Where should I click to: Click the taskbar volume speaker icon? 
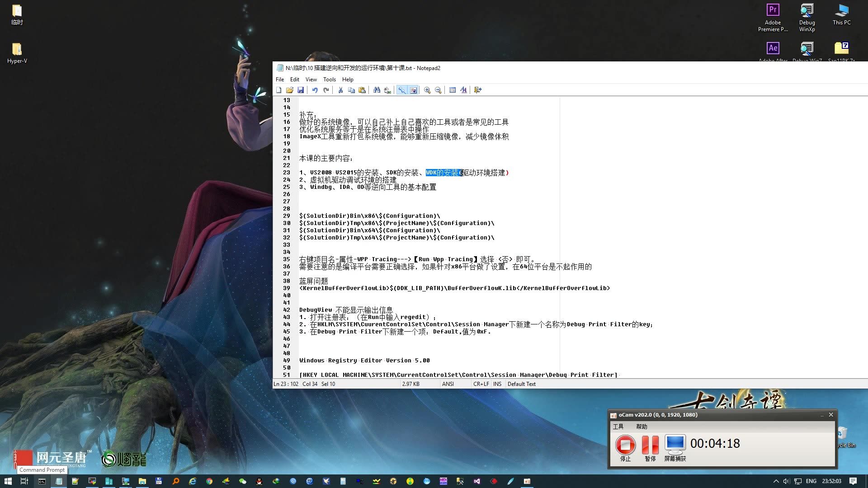click(787, 481)
